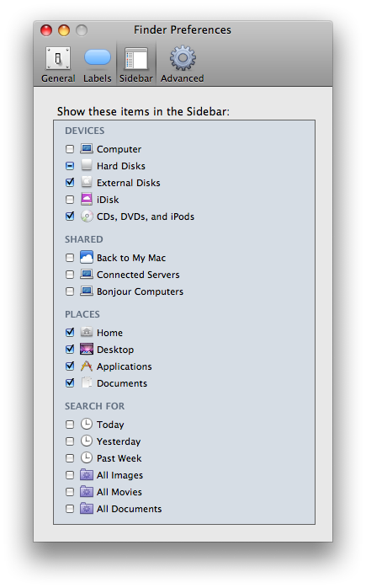Screen dimensions: 366x588
Task: Click the "Applications" label text
Action: (125, 366)
